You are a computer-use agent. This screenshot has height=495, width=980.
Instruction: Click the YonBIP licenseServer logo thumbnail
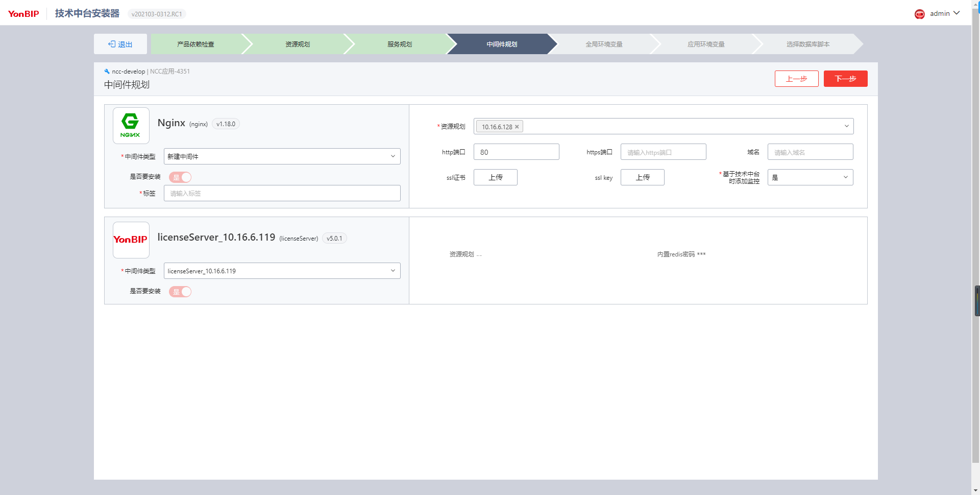coord(131,240)
